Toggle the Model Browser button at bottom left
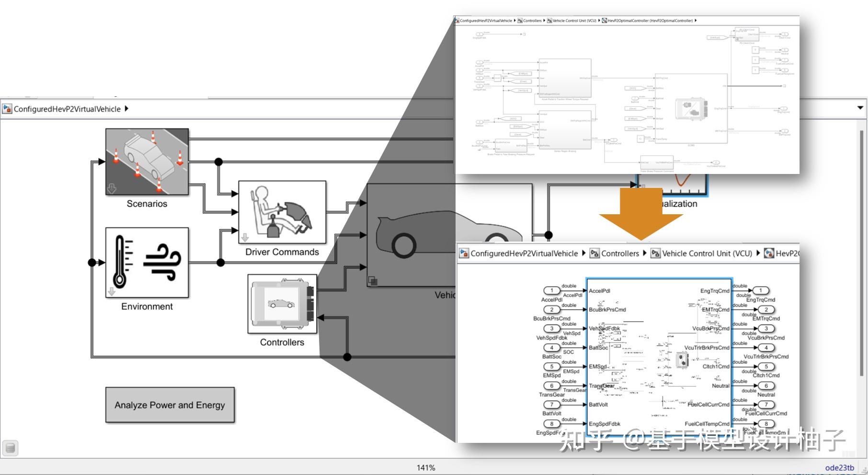 11,448
